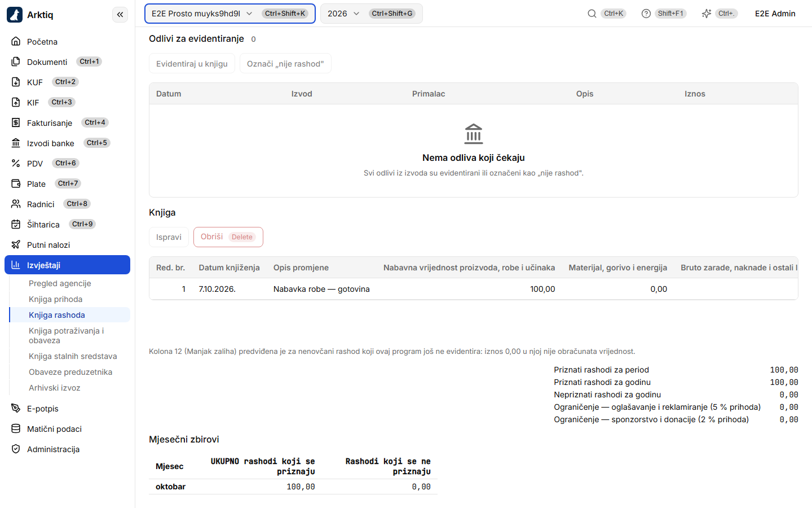
Task: Click the KUF icon in sidebar
Action: pos(16,82)
